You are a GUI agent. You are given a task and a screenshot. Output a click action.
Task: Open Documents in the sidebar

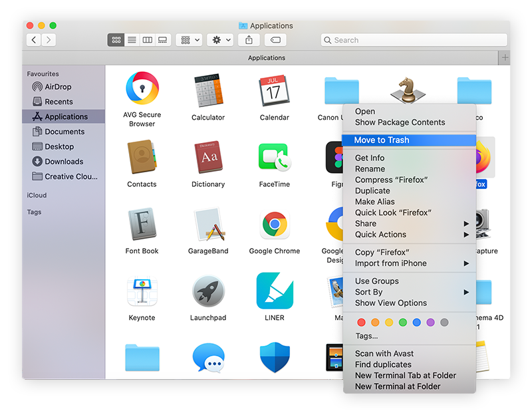[63, 132]
